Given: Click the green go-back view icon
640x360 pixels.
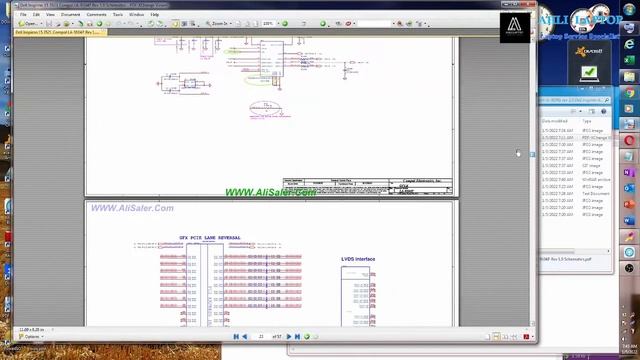Looking at the screenshot, I should coord(307,337).
